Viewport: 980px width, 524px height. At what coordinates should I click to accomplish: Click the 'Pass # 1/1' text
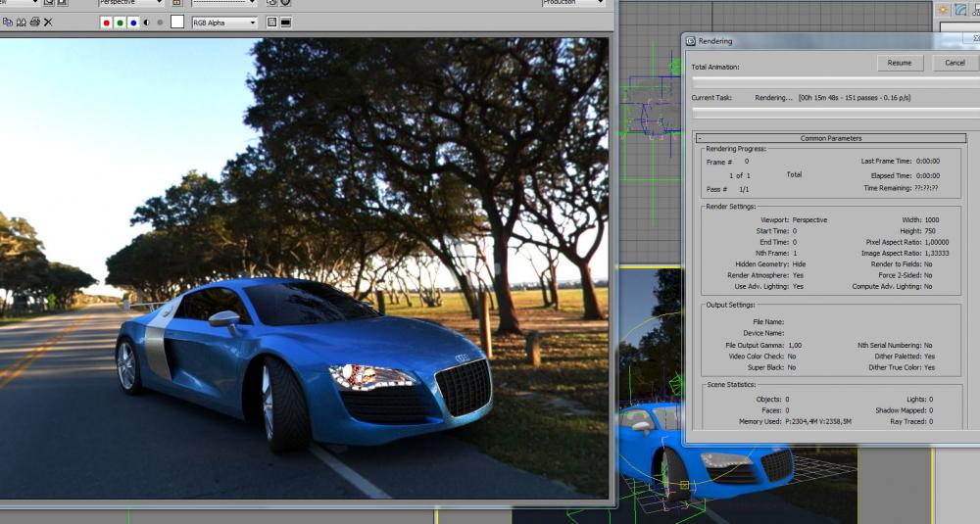tap(727, 189)
